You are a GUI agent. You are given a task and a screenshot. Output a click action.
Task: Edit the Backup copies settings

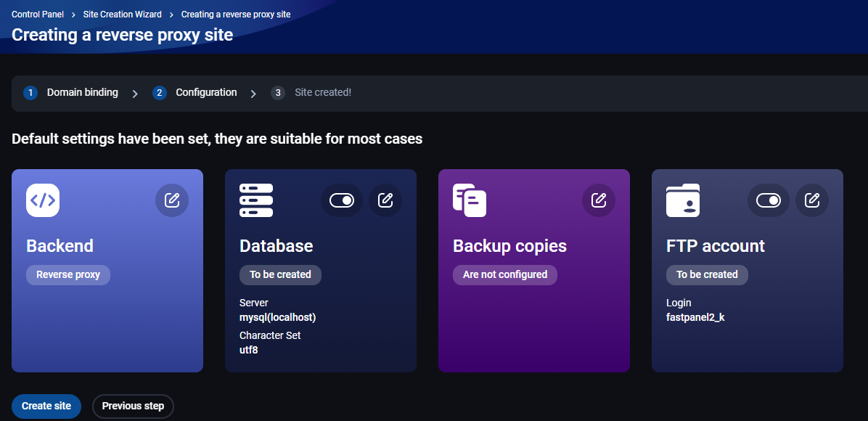click(599, 200)
